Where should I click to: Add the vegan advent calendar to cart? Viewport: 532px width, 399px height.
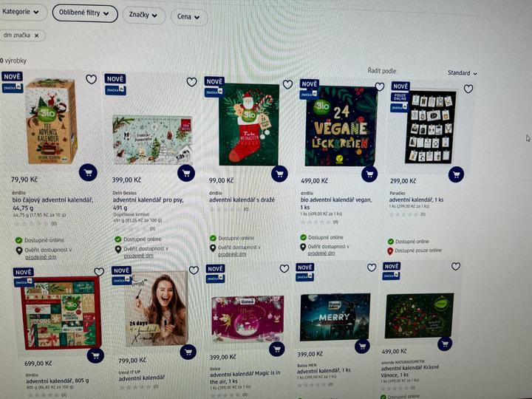click(369, 174)
